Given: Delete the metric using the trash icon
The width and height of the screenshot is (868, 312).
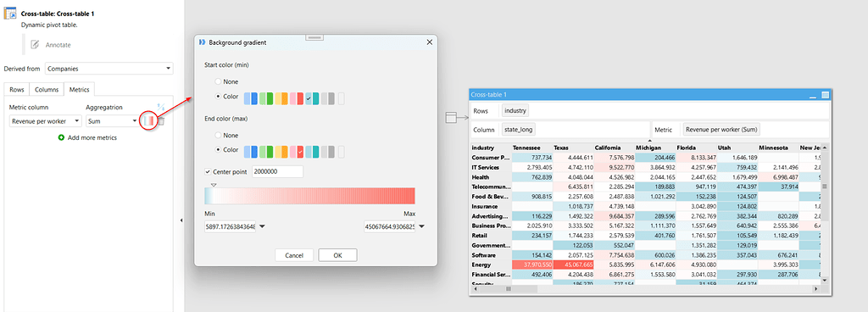Looking at the screenshot, I should [161, 121].
